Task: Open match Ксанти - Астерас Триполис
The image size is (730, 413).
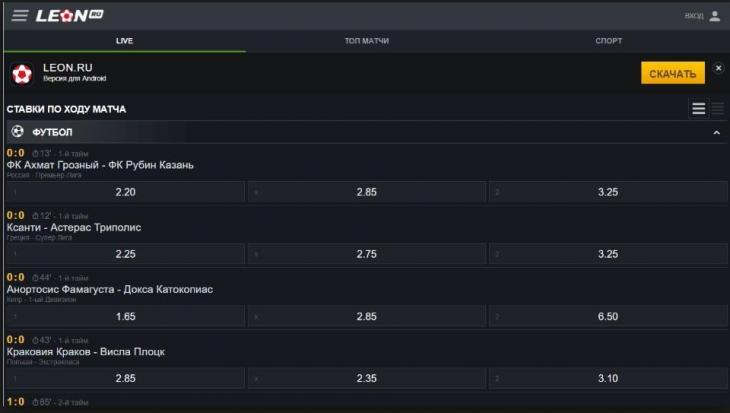Action: pos(74,227)
